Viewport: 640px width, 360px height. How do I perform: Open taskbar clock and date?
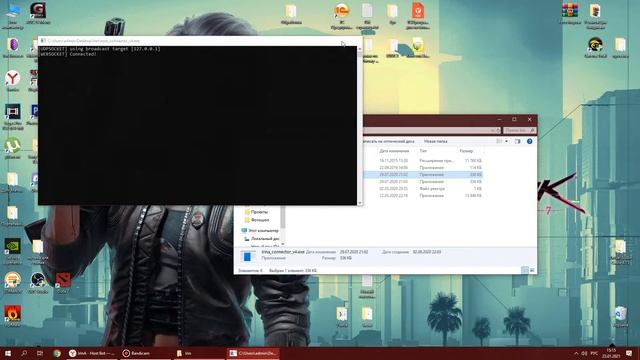(x=611, y=353)
